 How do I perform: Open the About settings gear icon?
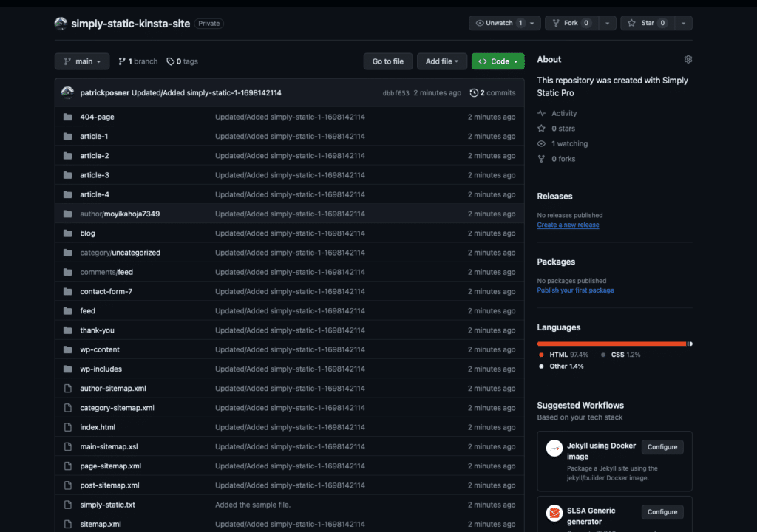click(x=688, y=59)
